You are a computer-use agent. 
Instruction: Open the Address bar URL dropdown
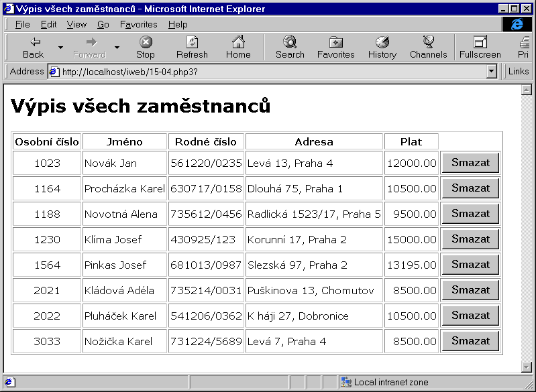491,71
